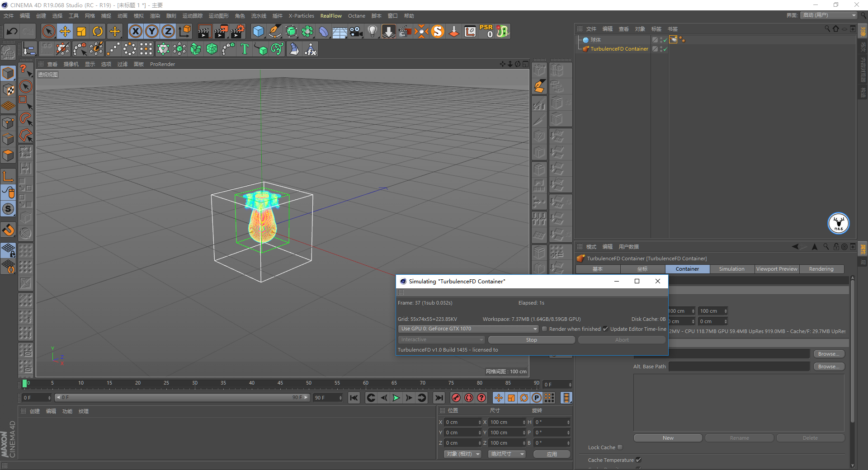This screenshot has width=868, height=470.
Task: Open the ProRender viewport menu
Action: coord(162,64)
